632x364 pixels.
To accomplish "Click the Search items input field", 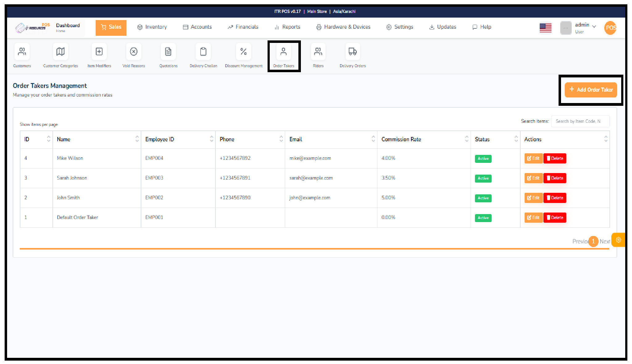I will [580, 121].
